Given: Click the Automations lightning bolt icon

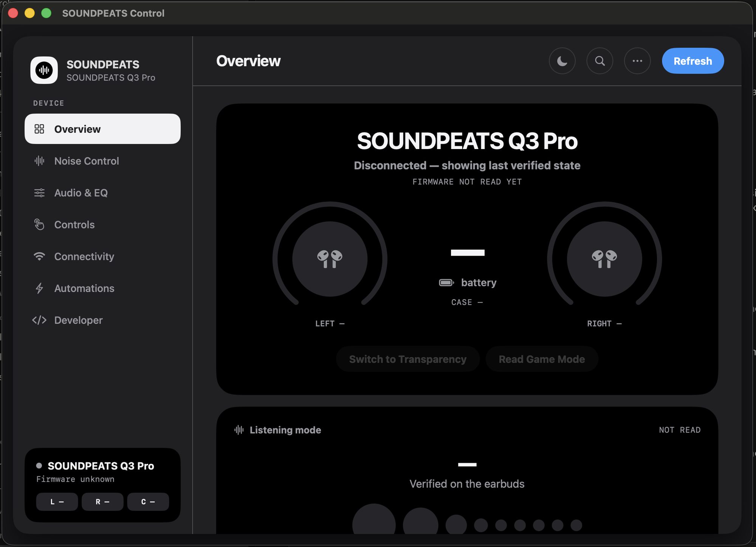Looking at the screenshot, I should [x=39, y=288].
